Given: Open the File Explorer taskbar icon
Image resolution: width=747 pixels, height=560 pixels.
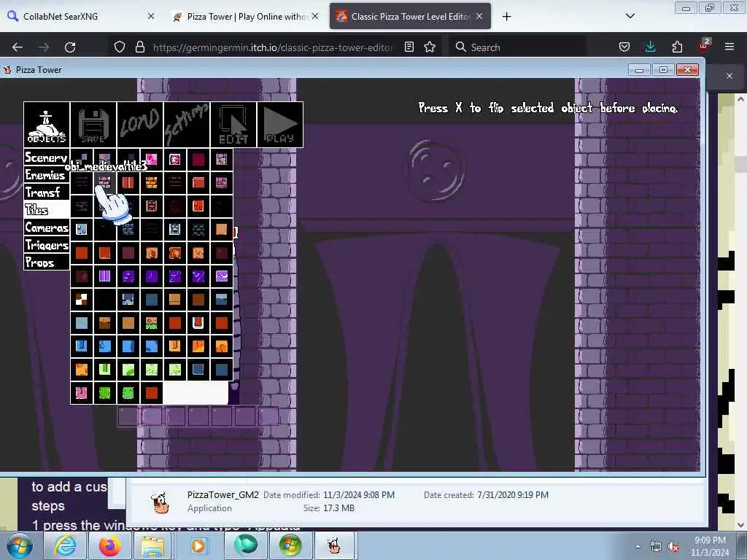Looking at the screenshot, I should click(152, 545).
